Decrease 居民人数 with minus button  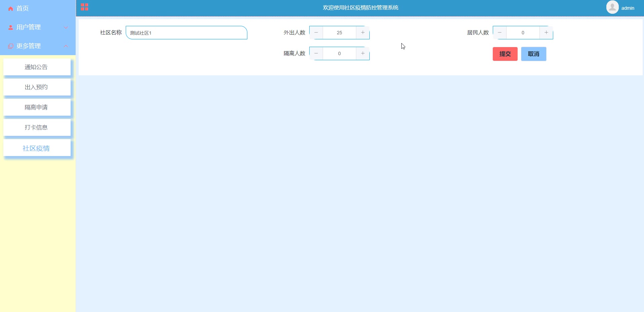499,33
